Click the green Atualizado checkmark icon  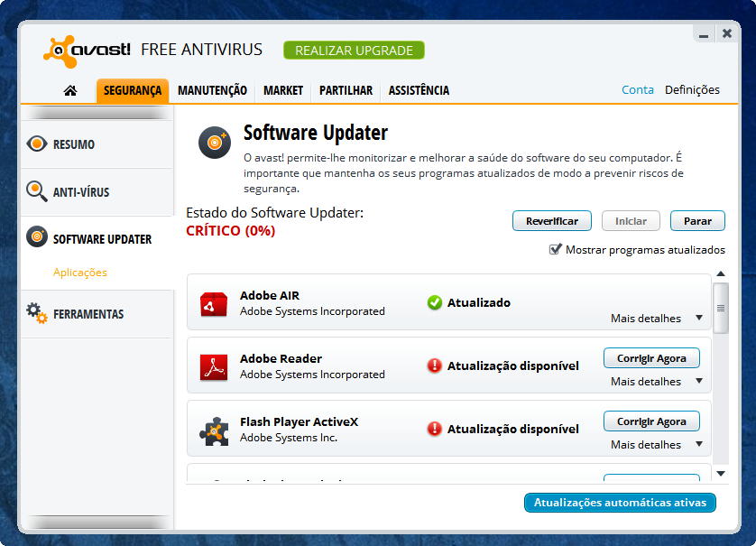pyautogui.click(x=435, y=302)
